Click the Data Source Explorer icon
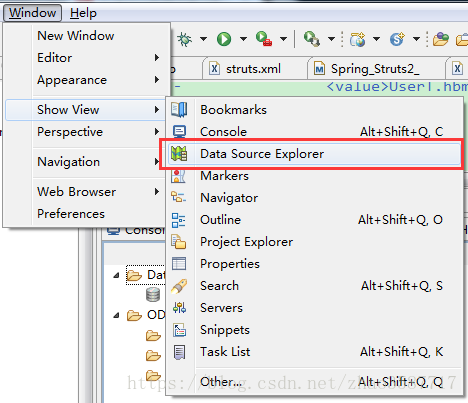The image size is (468, 403). coord(179,154)
